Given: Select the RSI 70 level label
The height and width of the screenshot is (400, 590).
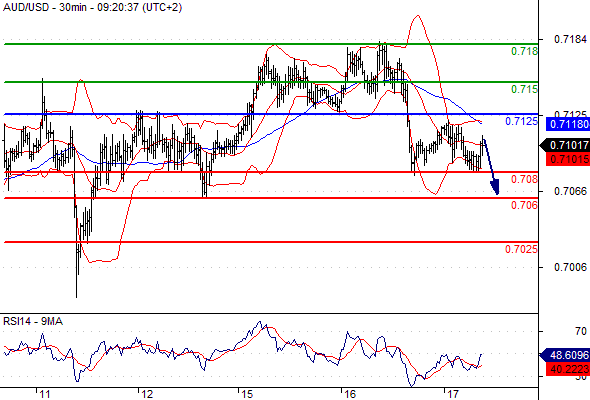Looking at the screenshot, I should point(581,332).
